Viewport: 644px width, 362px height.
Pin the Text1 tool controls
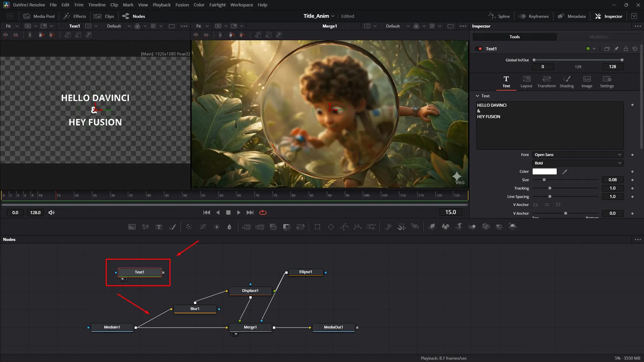click(x=616, y=49)
